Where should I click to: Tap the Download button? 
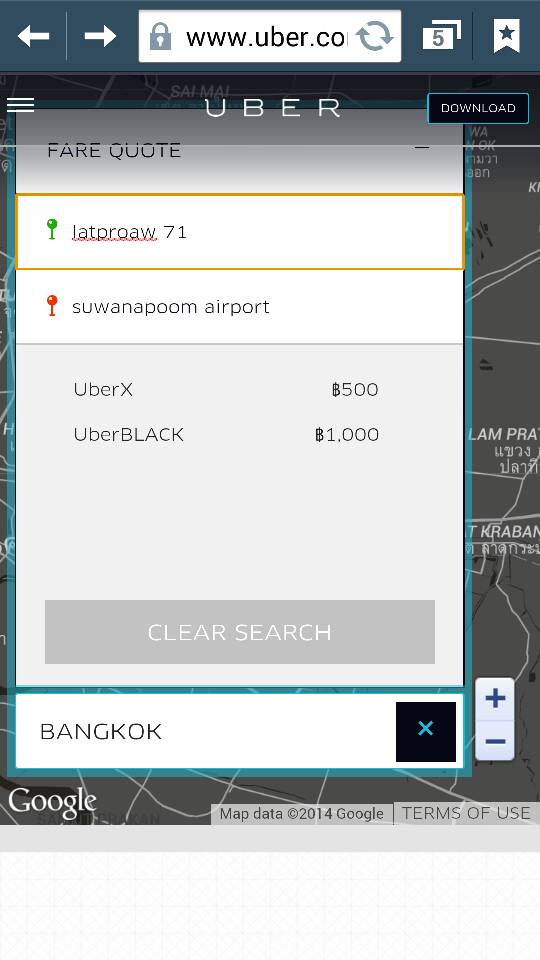[478, 108]
